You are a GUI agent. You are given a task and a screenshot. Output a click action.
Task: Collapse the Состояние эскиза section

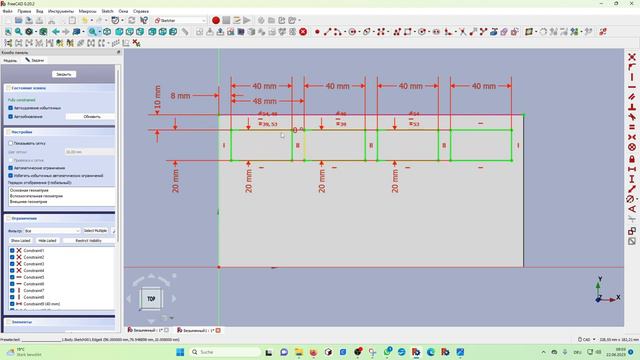(x=60, y=88)
